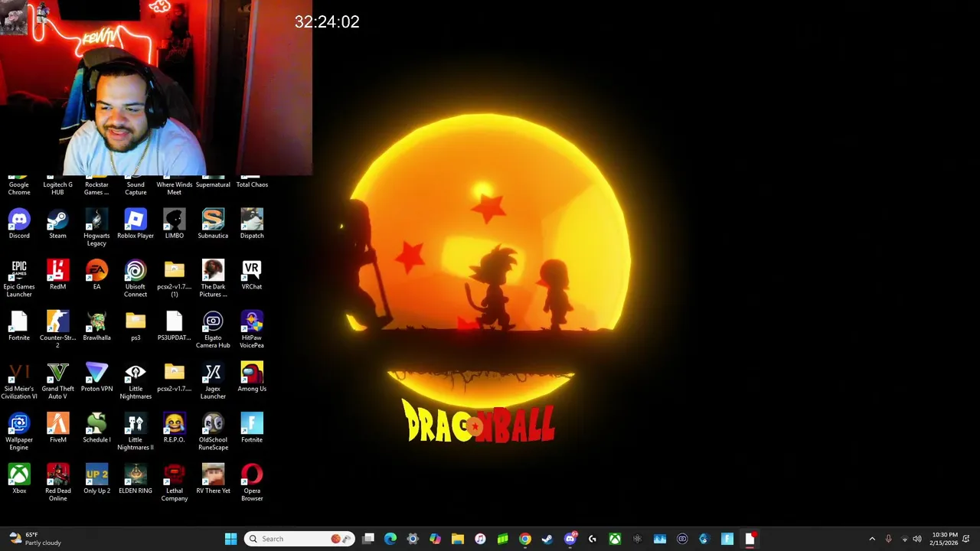Select the pcsx2-v1.7 (1) folder

(x=174, y=279)
